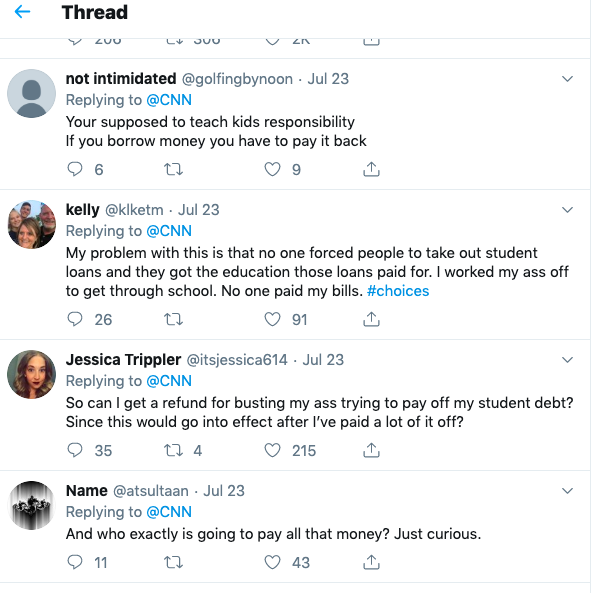This screenshot has height=593, width=602.
Task: Retweet Jessica Trippler's tweet
Action: click(173, 451)
